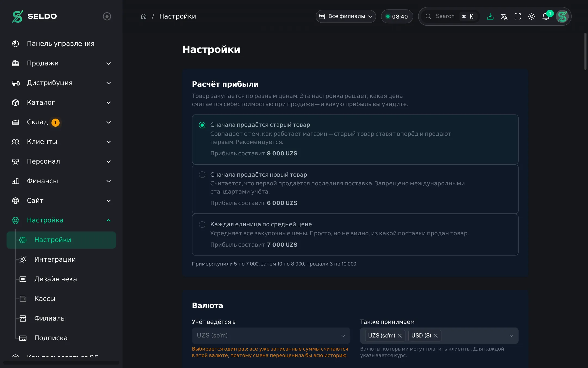Viewport: 588px width, 368px height.
Task: Open the download icon in the header
Action: [490, 16]
